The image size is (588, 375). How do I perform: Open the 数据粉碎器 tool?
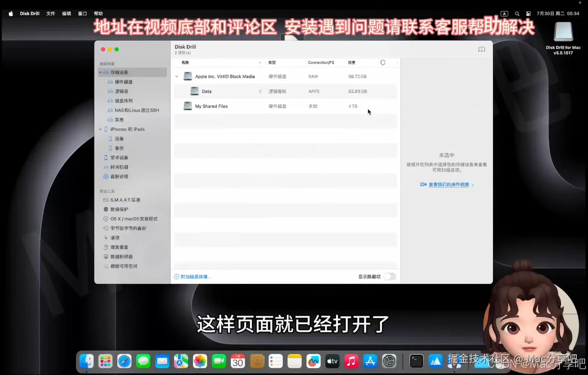pyautogui.click(x=121, y=256)
